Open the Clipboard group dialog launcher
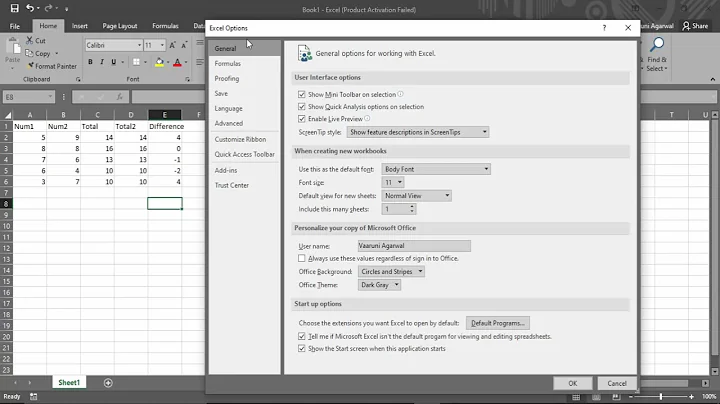Screen dimensions: 720x404 (x=78, y=79)
